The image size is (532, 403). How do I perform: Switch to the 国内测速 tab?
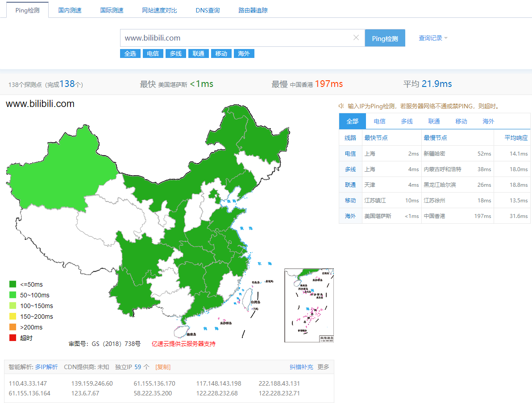click(x=70, y=10)
